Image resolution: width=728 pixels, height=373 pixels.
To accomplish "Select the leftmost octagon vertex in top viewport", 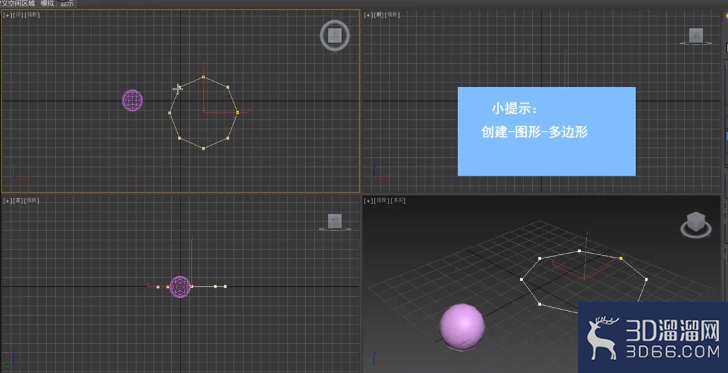I will coord(169,112).
